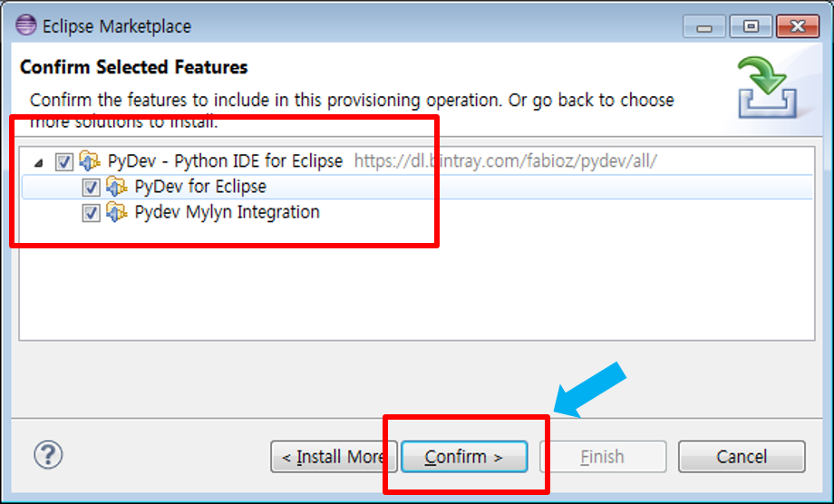834x504 pixels.
Task: Minimize the Eclipse Marketplace dialog
Action: [709, 26]
